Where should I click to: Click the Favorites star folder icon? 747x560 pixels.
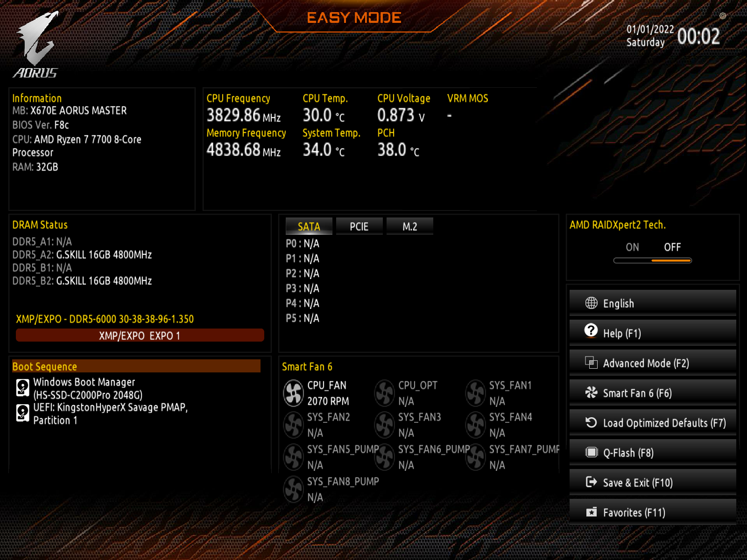click(x=591, y=512)
